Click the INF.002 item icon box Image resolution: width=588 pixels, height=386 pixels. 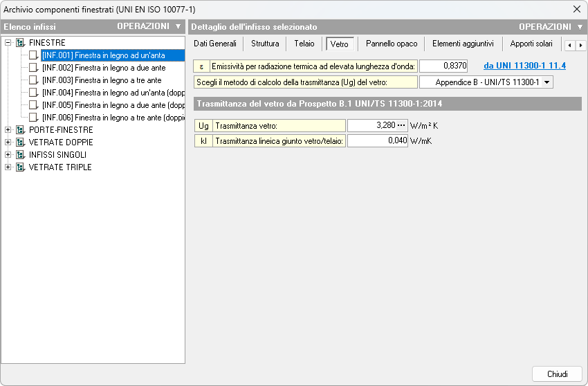pos(34,68)
